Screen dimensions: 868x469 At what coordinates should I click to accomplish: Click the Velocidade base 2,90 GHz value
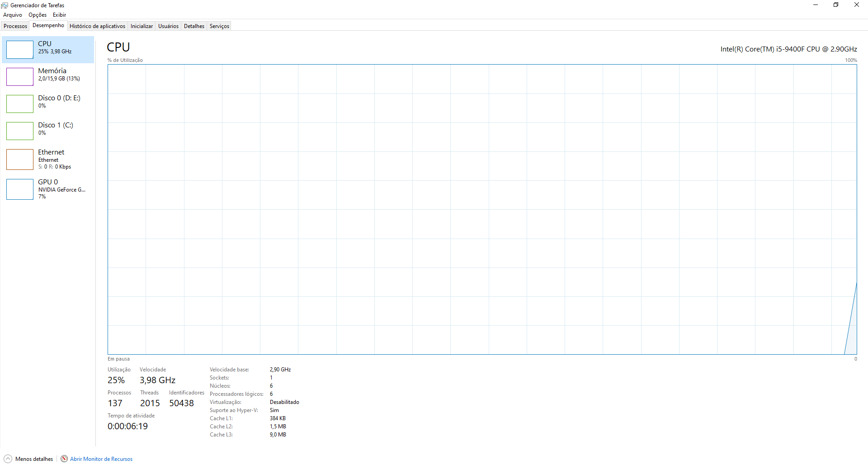pos(280,370)
